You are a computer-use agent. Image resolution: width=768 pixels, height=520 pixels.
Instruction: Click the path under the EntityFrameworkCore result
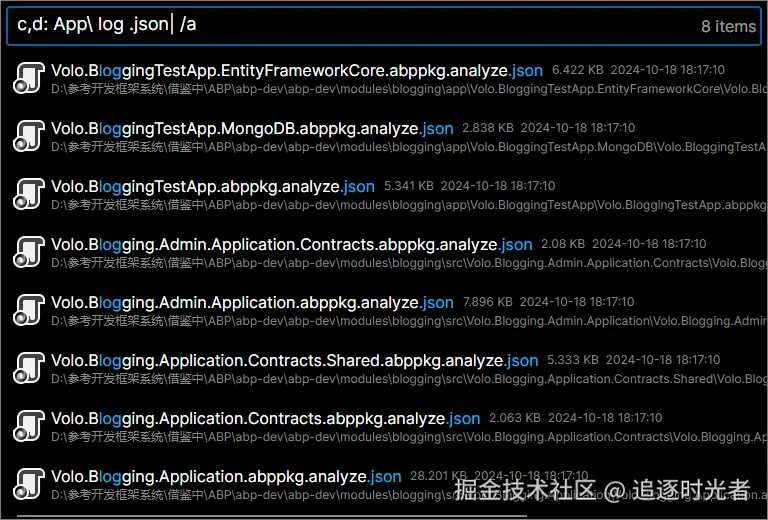coord(409,89)
